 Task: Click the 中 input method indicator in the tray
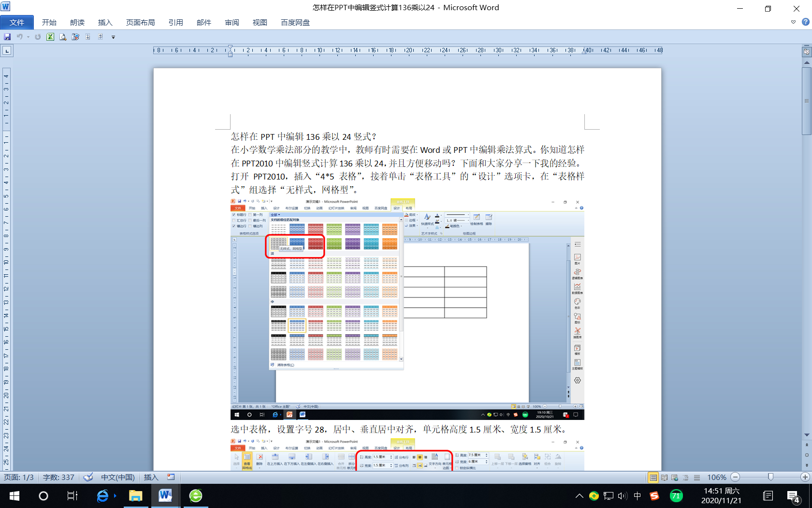coord(638,496)
